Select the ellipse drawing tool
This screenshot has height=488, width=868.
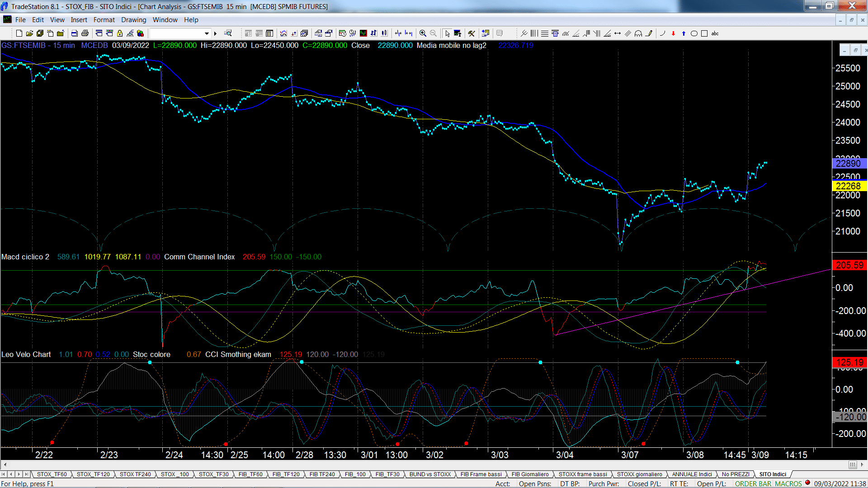click(694, 33)
